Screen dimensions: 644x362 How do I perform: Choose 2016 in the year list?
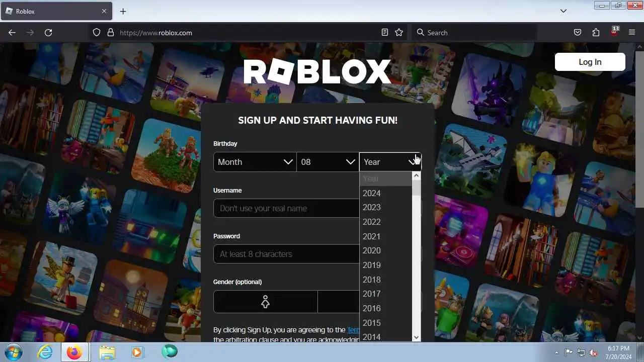(386, 308)
